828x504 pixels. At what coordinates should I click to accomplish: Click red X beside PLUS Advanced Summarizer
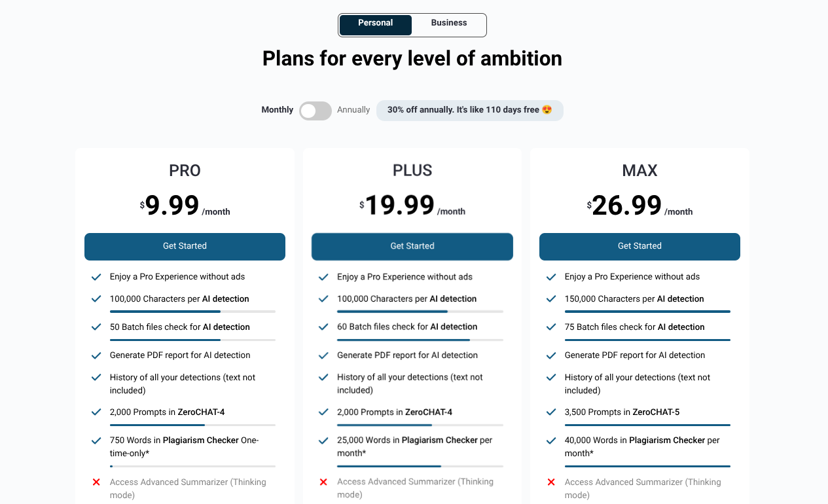(323, 482)
